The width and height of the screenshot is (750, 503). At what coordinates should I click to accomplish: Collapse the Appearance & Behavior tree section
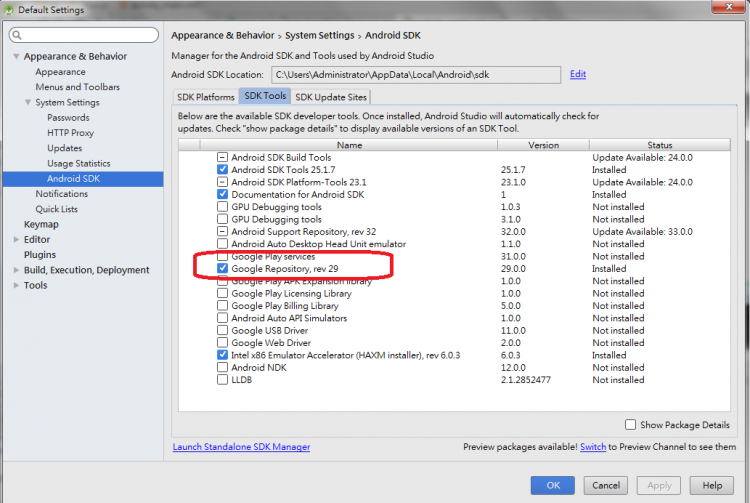click(15, 57)
